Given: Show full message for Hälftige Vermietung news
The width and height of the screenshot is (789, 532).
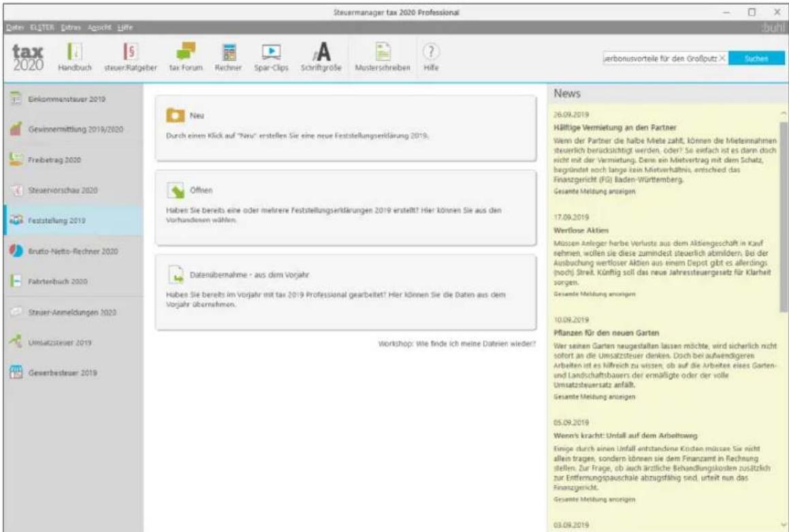Looking at the screenshot, I should click(594, 192).
